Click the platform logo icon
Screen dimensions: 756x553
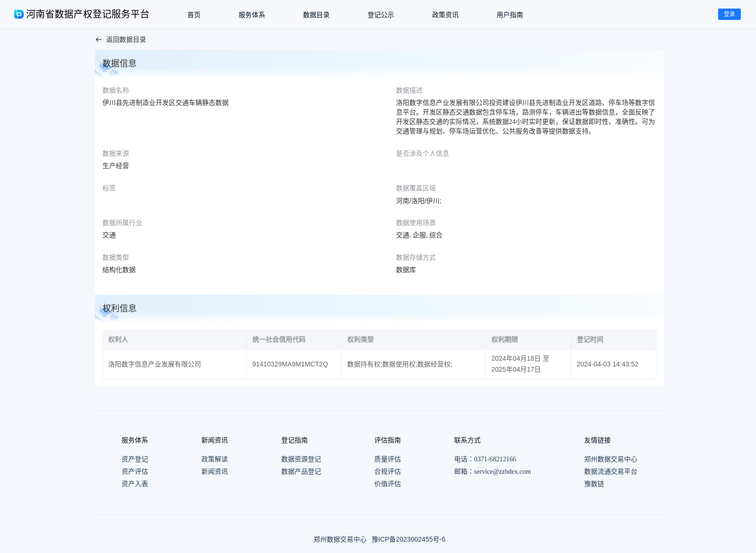click(19, 14)
